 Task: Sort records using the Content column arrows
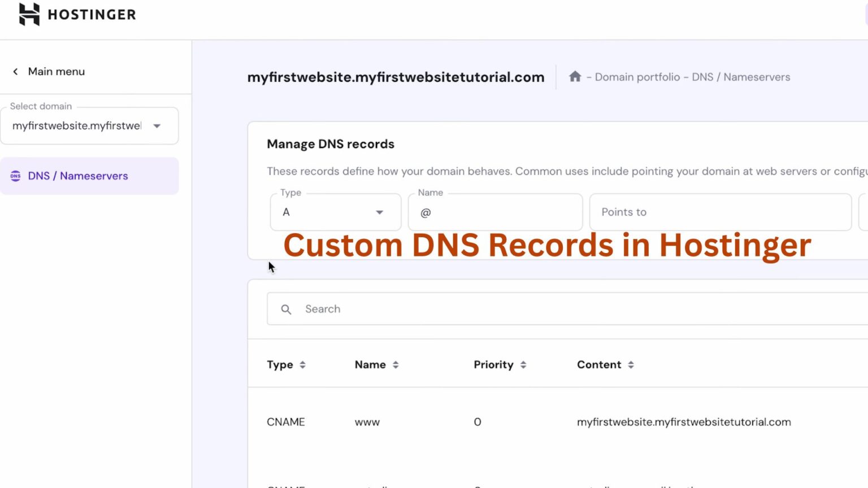(x=630, y=364)
